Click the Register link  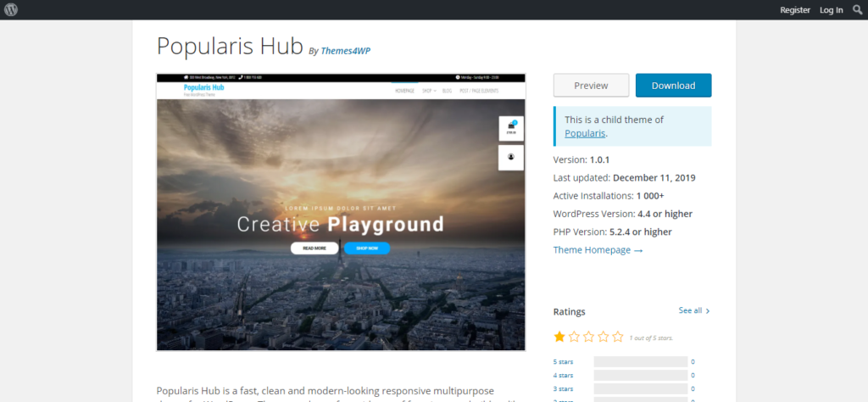[795, 10]
